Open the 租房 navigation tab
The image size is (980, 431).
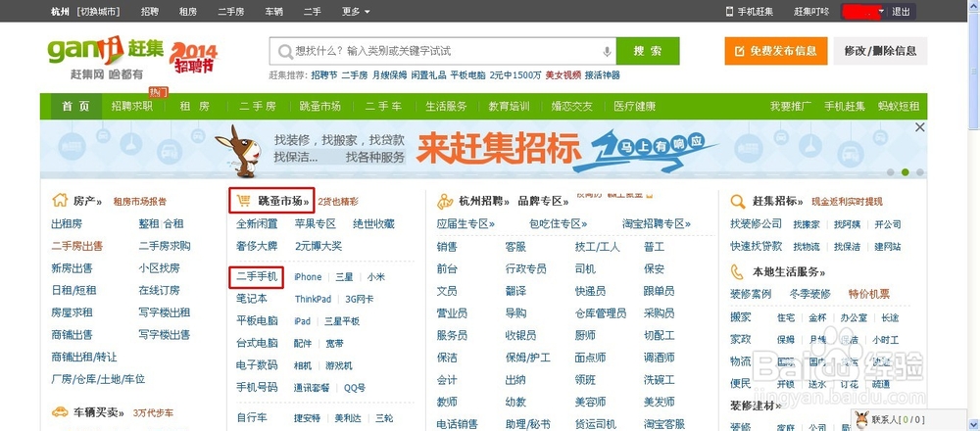point(195,106)
